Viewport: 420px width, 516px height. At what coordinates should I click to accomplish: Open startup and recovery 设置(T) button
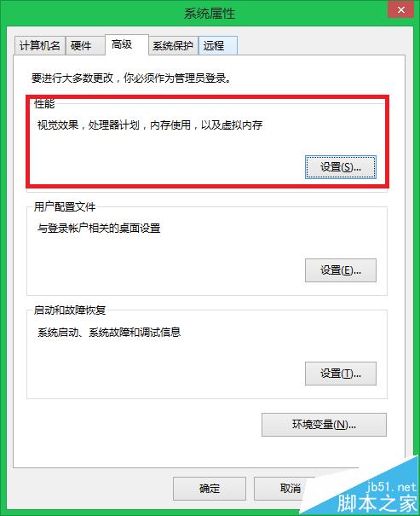tap(341, 374)
